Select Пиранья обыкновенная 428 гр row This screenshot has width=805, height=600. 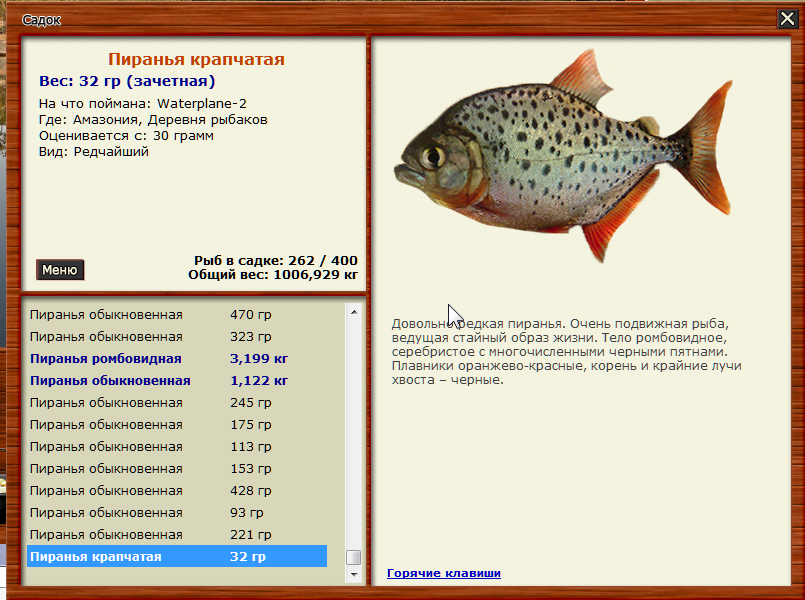pos(177,491)
